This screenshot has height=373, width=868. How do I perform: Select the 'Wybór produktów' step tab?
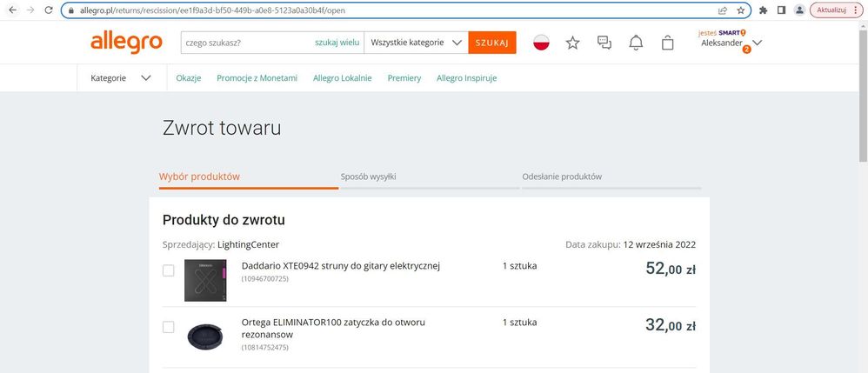click(249, 177)
